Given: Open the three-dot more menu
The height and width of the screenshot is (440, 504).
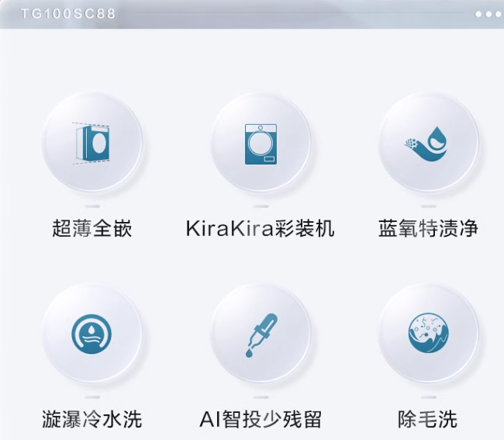Looking at the screenshot, I should tap(488, 14).
